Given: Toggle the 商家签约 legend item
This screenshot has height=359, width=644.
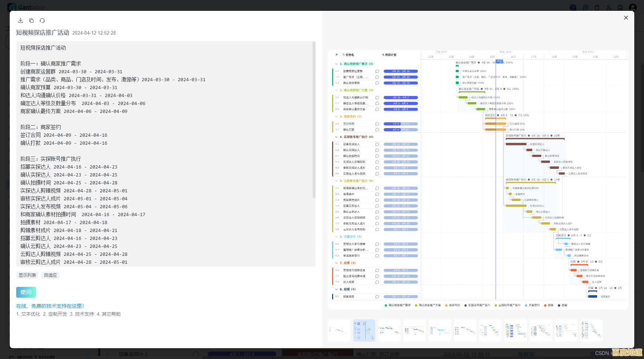Looking at the screenshot, I should click(x=453, y=305).
